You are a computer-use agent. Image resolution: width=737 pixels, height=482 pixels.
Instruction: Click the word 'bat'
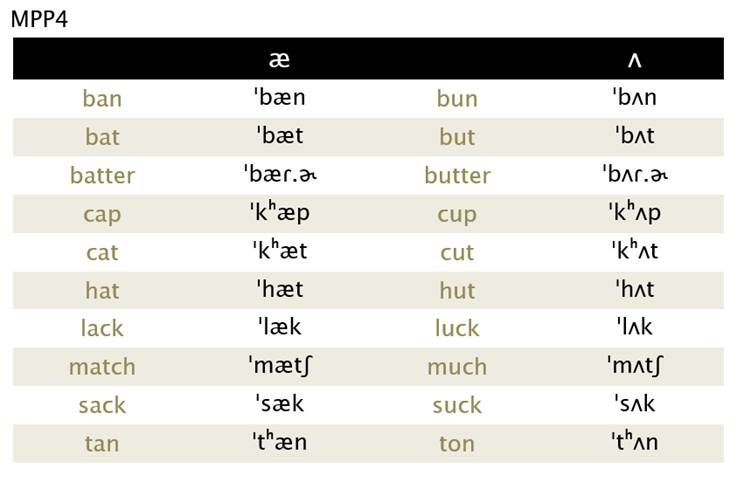tap(102, 137)
